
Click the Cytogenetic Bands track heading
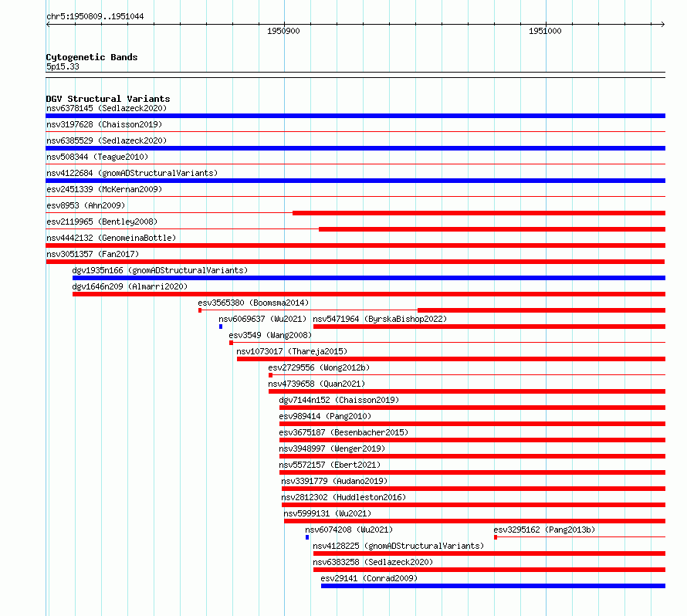[92, 57]
